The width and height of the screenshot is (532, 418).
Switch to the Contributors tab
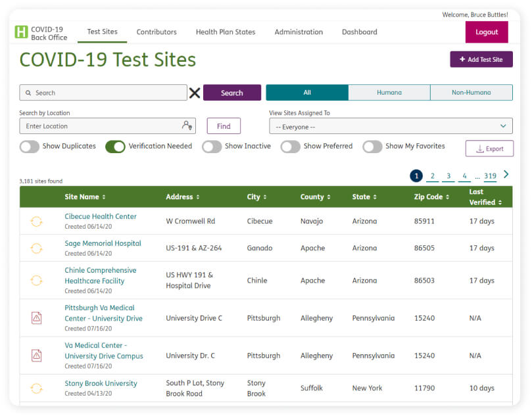point(157,32)
